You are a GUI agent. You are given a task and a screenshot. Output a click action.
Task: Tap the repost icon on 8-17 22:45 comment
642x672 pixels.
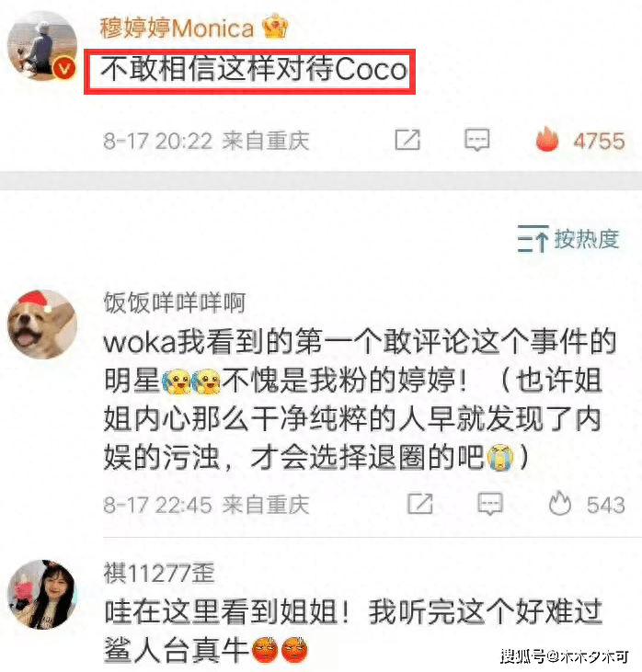(x=419, y=504)
